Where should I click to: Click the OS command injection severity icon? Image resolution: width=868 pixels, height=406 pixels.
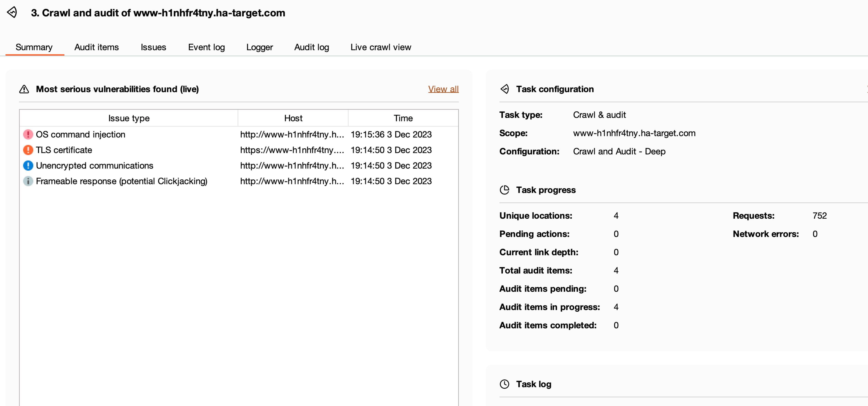pos(28,135)
